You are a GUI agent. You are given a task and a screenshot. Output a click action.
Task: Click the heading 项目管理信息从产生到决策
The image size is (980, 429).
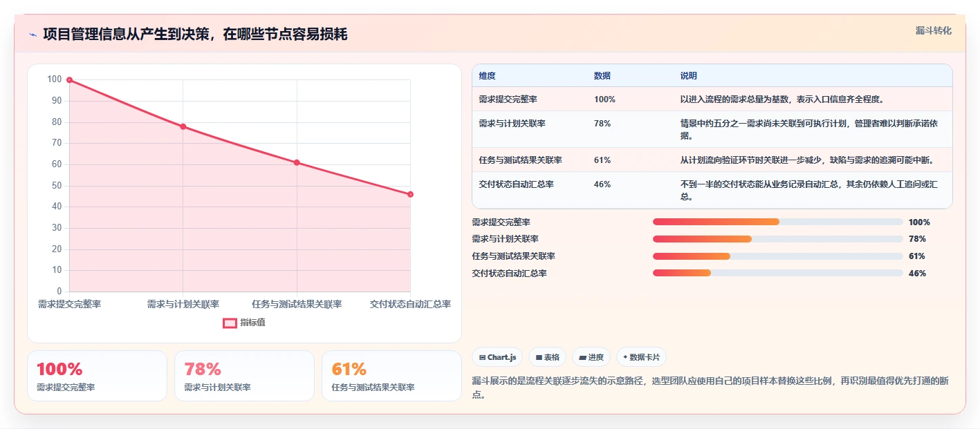coord(195,35)
